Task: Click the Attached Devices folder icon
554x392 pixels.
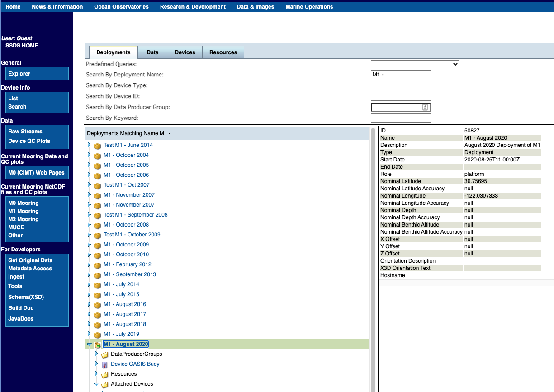Action: 104,384
